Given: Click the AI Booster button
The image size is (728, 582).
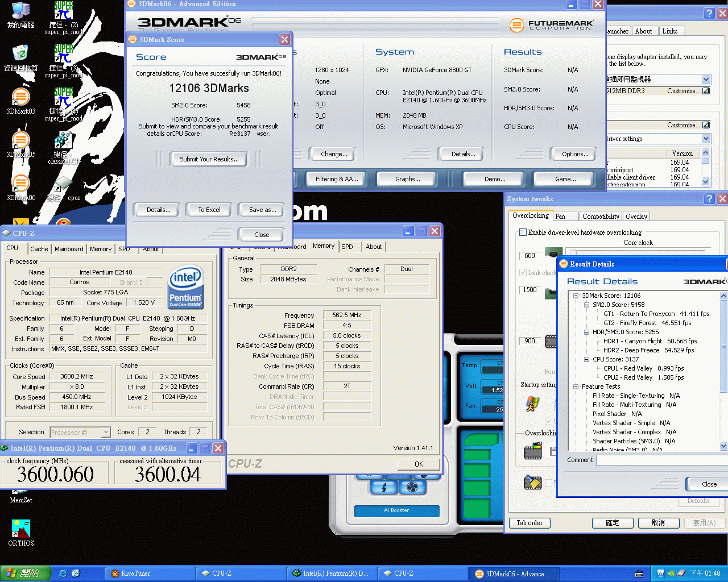Looking at the screenshot, I should 397,511.
